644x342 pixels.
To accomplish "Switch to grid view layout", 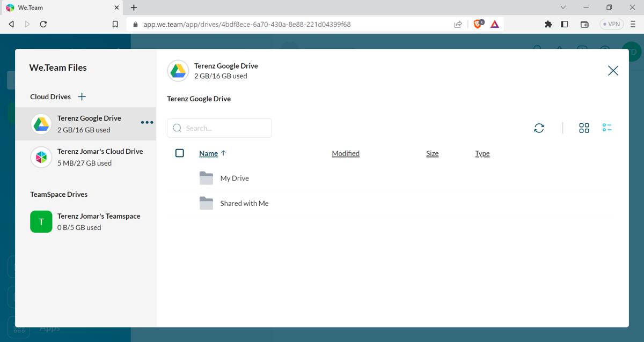I will click(x=584, y=128).
